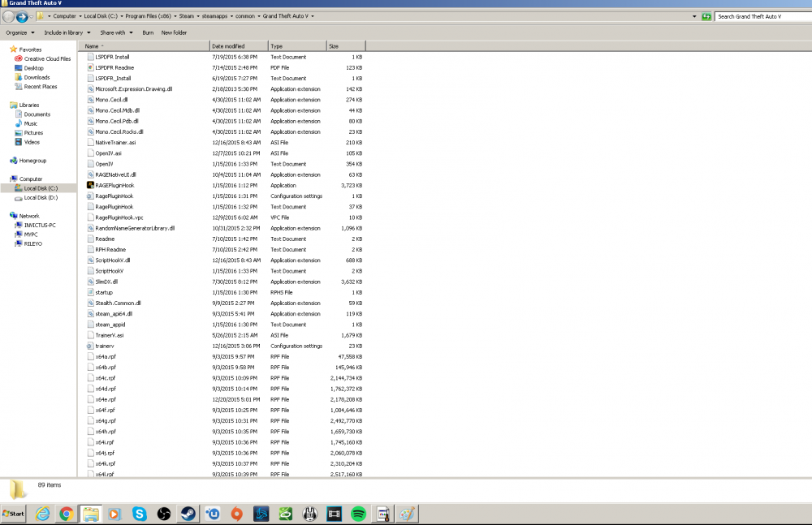Open Skype from the taskbar
The image size is (812, 525).
pos(140,514)
